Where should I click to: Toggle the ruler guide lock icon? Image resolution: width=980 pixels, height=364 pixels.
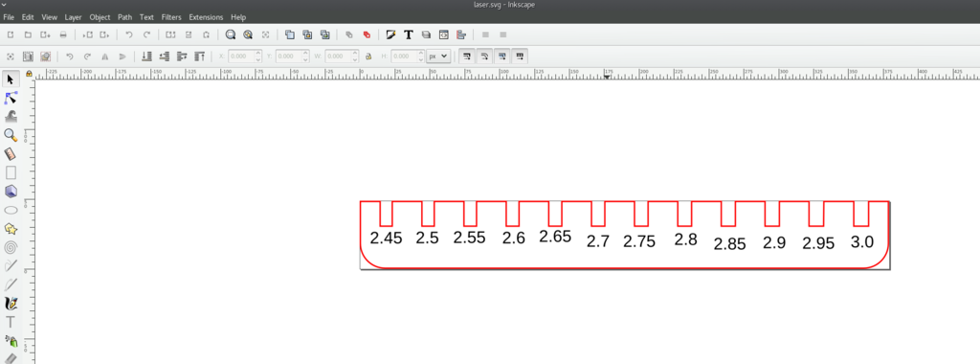tap(29, 74)
